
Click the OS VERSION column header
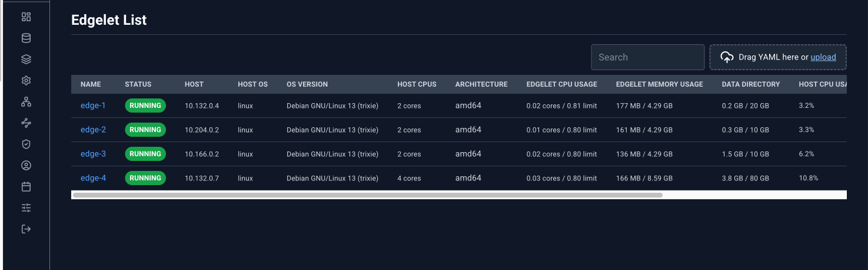click(x=307, y=84)
